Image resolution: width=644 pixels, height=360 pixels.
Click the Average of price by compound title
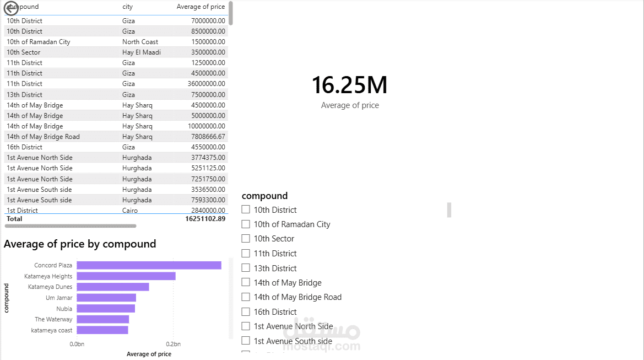coord(80,244)
